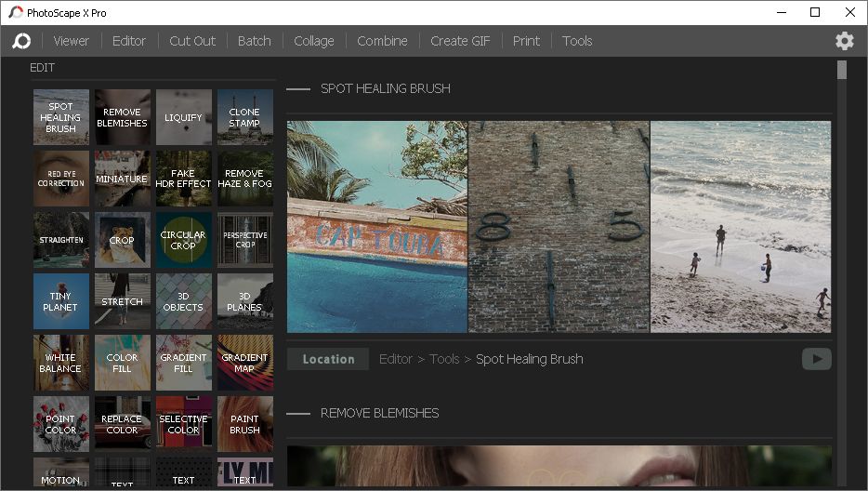This screenshot has height=491, width=868.
Task: Choose the Miniature effect tile
Action: click(123, 179)
